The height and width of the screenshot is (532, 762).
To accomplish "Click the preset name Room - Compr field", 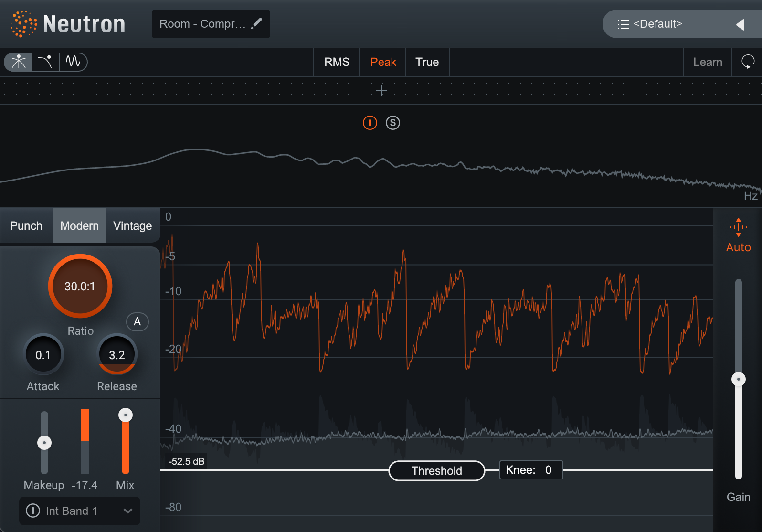I will pyautogui.click(x=211, y=24).
